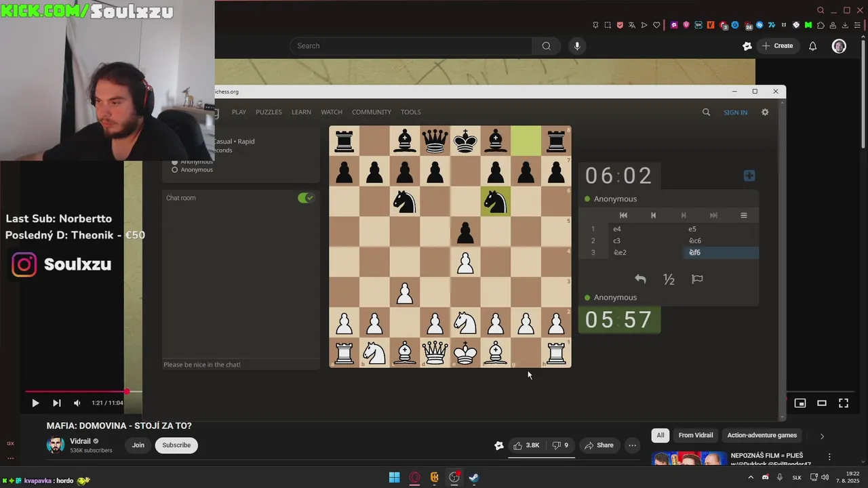Select move Nf6 in move list
This screenshot has width=868, height=488.
[x=720, y=253]
